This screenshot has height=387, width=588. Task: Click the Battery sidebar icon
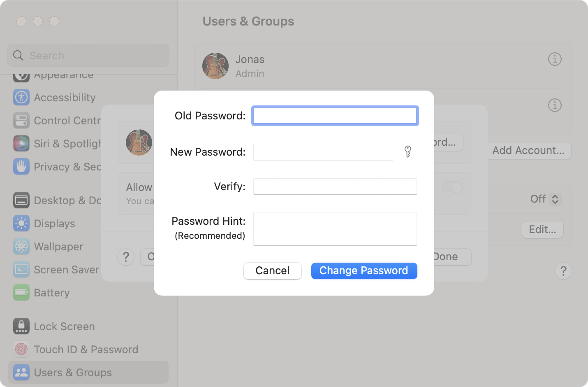point(21,293)
